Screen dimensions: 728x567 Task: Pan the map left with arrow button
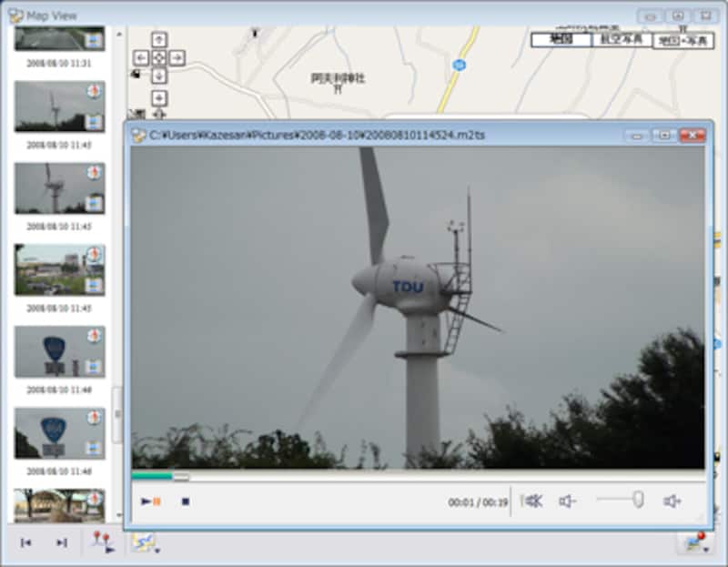tap(141, 57)
